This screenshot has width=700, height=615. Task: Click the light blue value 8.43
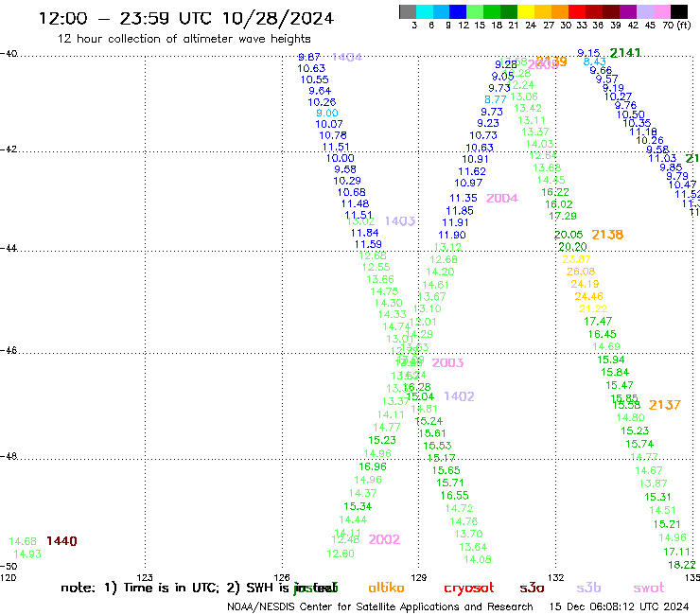tap(595, 61)
